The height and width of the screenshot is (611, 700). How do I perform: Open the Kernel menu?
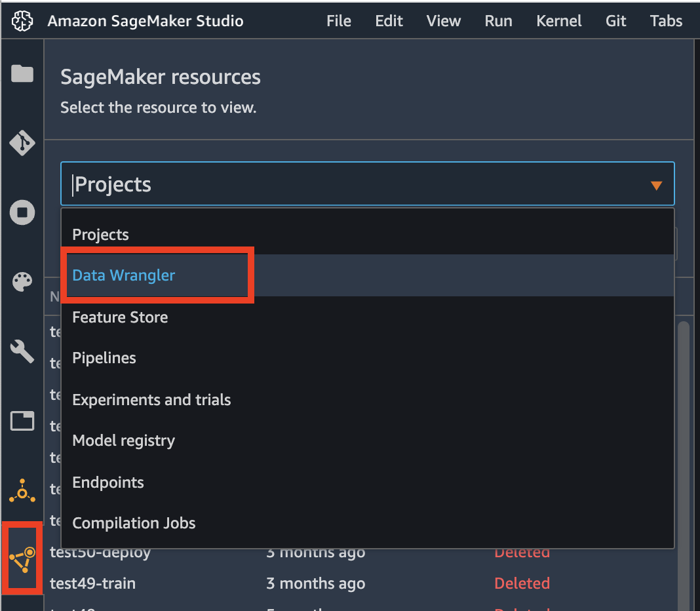[x=558, y=20]
